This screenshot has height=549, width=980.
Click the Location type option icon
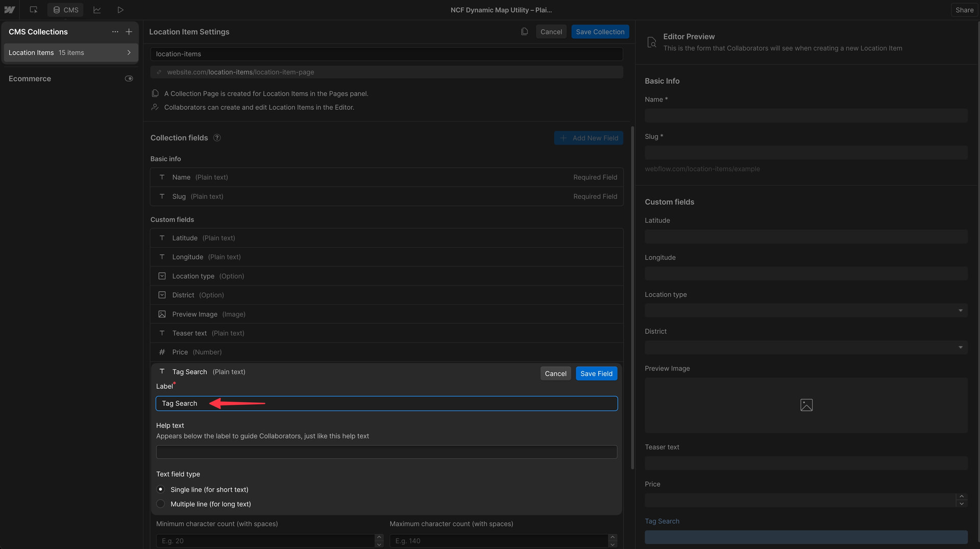point(162,276)
